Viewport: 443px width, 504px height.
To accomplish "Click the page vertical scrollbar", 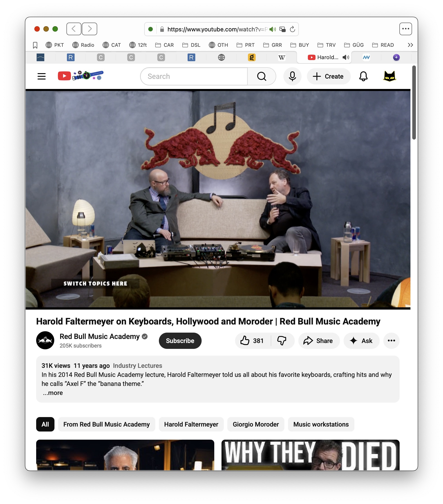I will point(414,103).
